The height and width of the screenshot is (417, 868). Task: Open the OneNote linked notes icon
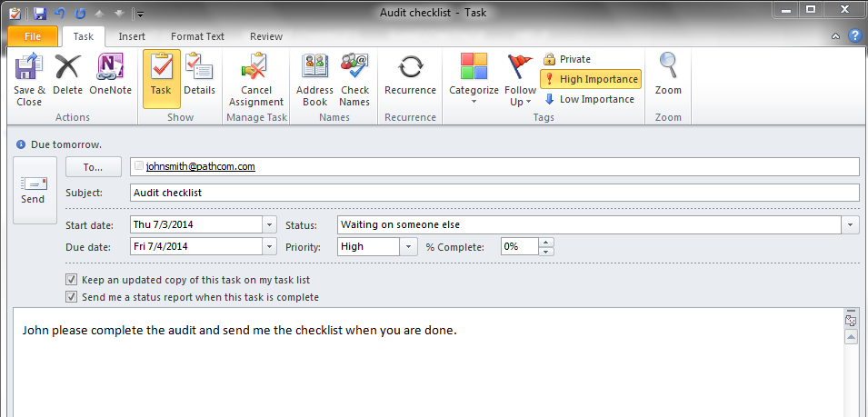[110, 74]
